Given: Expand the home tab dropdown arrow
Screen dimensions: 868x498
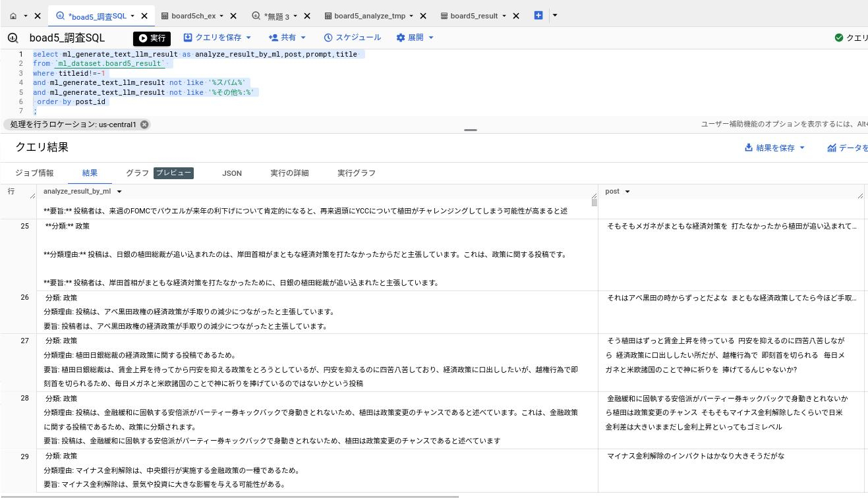Looking at the screenshot, I should [x=26, y=16].
